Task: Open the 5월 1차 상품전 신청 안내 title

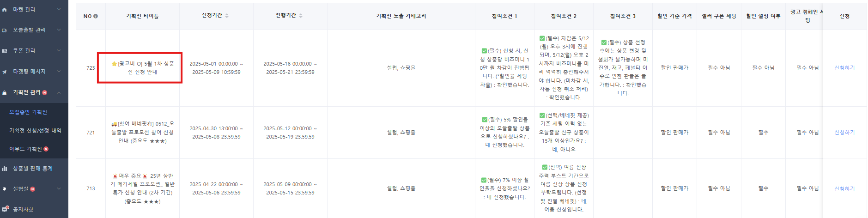Action: pos(143,68)
